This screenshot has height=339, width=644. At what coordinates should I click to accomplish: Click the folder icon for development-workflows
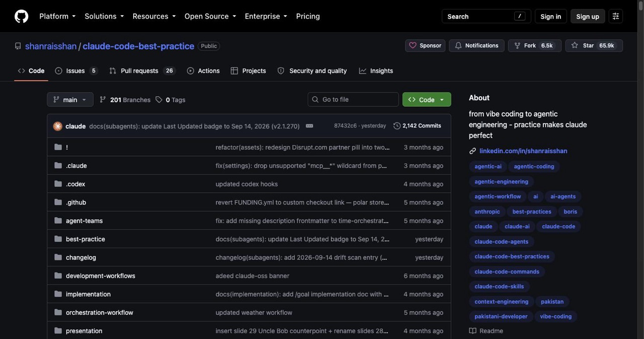pyautogui.click(x=58, y=276)
